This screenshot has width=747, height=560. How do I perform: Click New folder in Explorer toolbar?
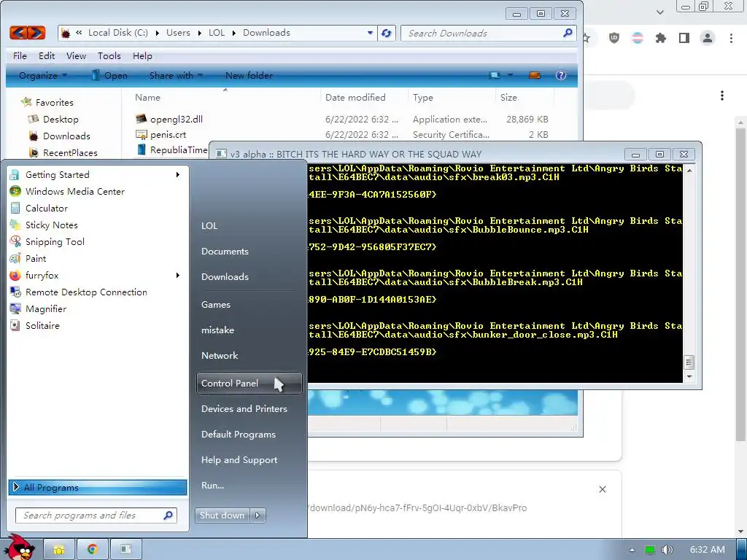point(249,75)
